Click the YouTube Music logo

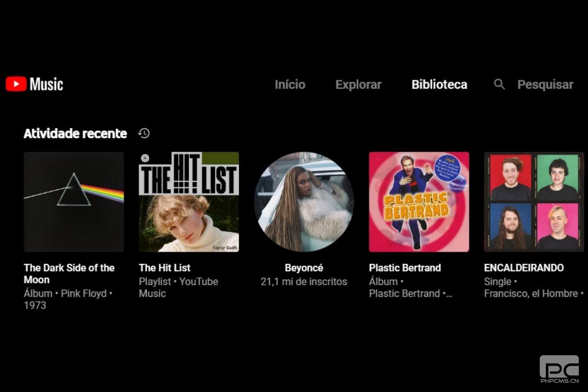pos(34,84)
